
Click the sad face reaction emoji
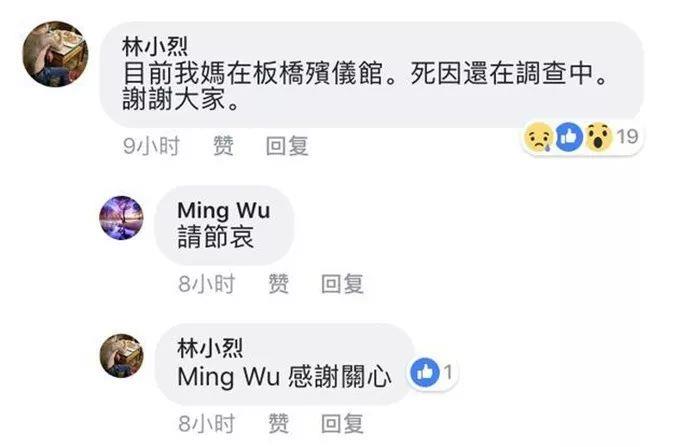pyautogui.click(x=539, y=137)
